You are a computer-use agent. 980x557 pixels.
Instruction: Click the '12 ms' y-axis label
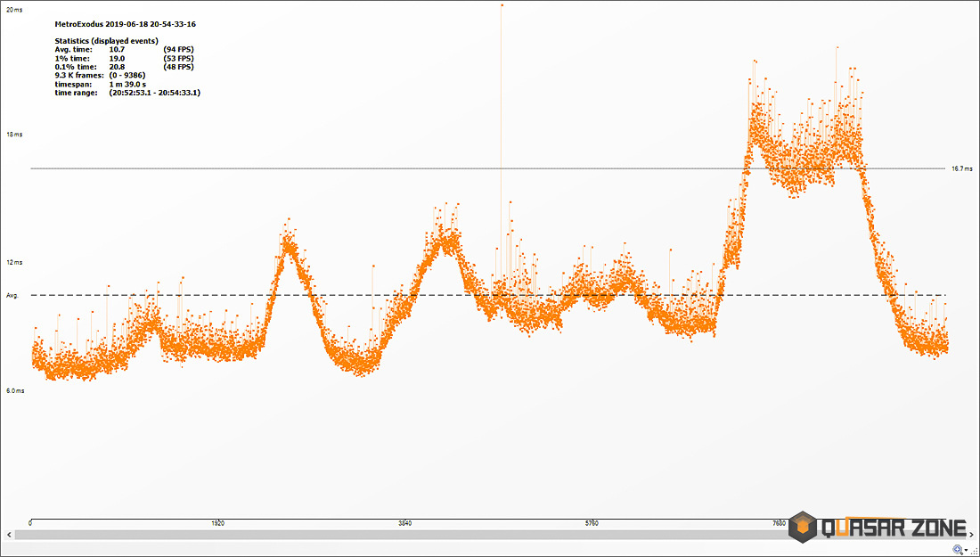[13, 263]
